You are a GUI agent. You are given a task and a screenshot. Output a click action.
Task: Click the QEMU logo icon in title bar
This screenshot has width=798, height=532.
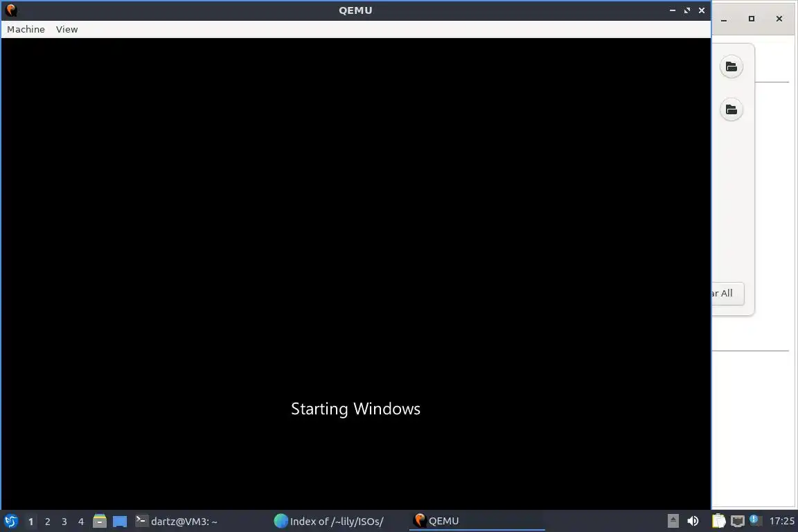(11, 10)
